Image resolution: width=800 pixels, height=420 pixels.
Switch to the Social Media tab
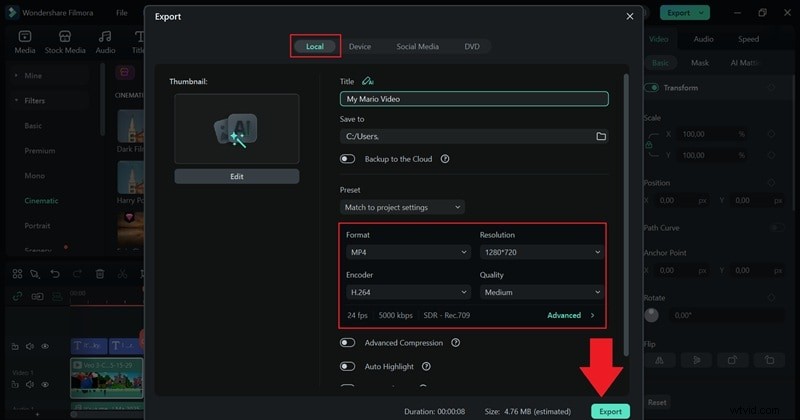point(417,46)
